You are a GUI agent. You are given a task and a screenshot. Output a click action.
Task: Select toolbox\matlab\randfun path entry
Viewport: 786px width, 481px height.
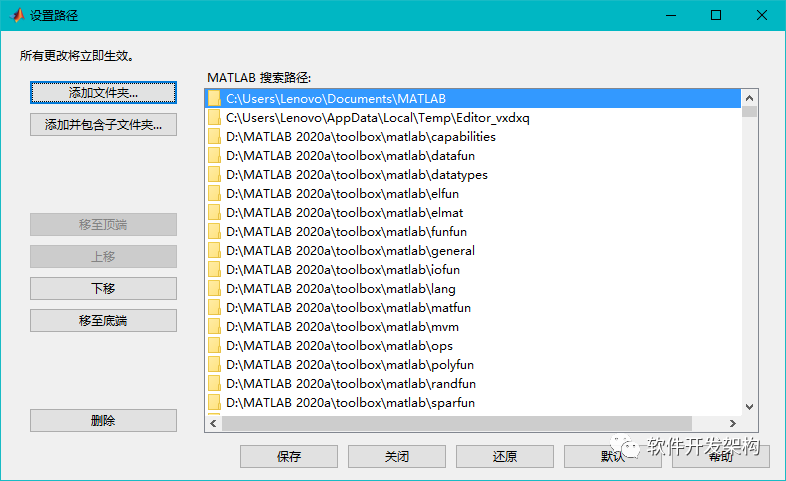coord(473,384)
